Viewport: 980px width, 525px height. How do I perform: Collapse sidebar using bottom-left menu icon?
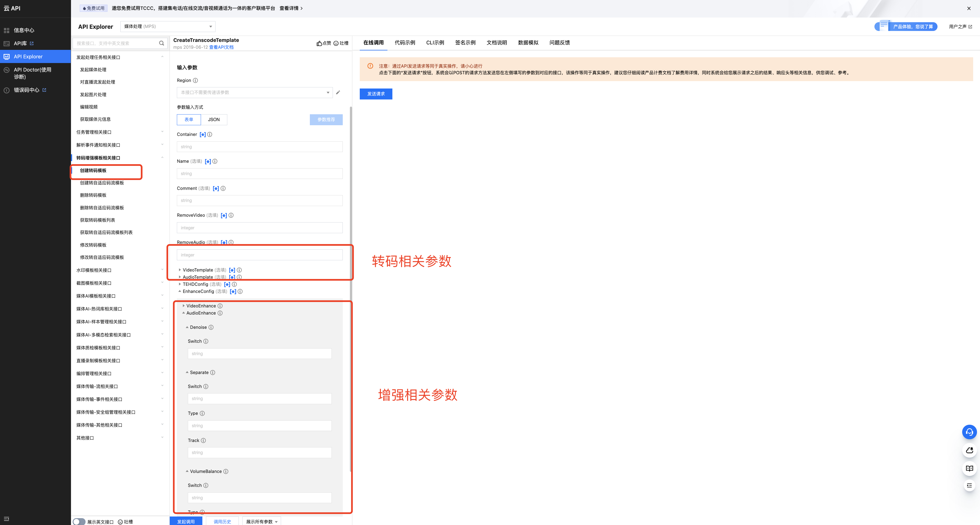tap(7, 518)
